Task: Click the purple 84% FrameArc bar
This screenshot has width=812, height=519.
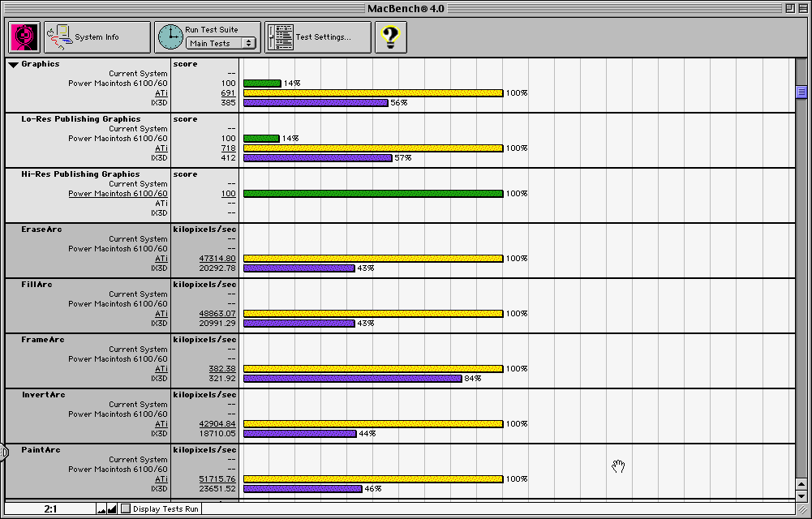Action: [353, 379]
